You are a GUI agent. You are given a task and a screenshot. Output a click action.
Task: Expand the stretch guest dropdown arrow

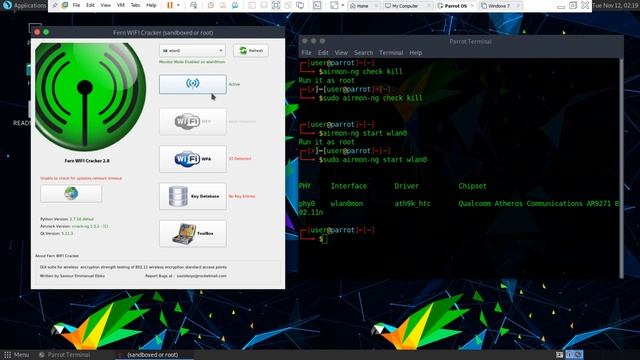(x=342, y=5)
